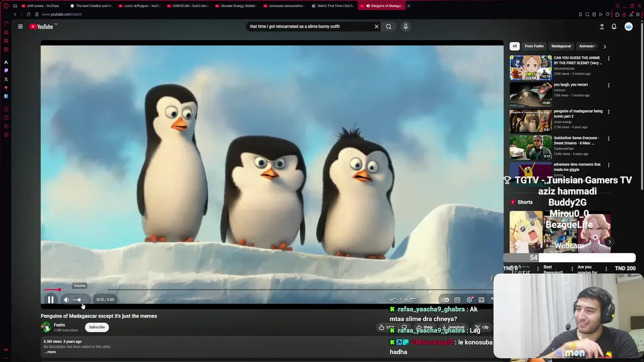Subscribe to the Foehn channel

coord(97,327)
